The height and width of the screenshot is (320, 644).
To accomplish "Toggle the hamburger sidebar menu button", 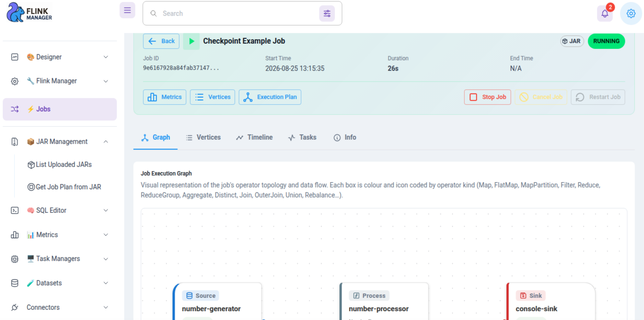I will tap(127, 10).
